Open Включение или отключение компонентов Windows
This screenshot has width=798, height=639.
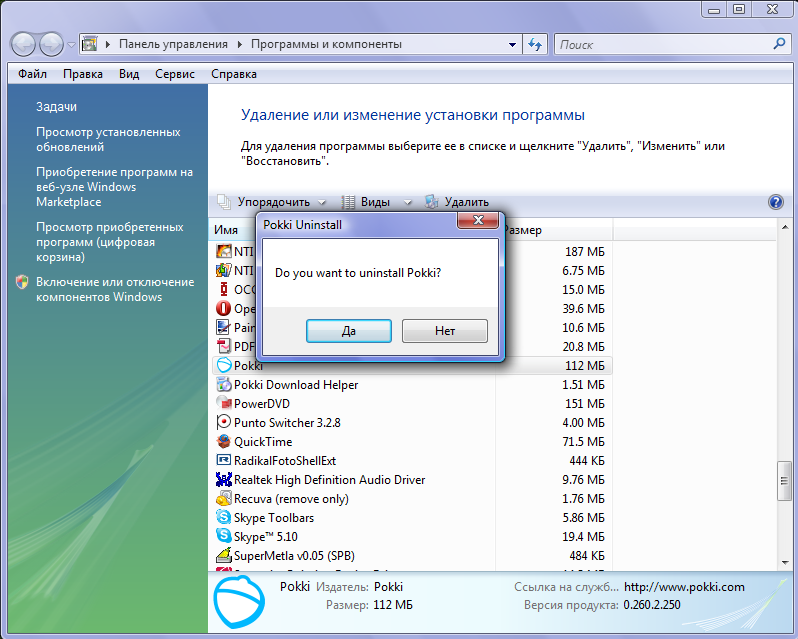coord(115,289)
